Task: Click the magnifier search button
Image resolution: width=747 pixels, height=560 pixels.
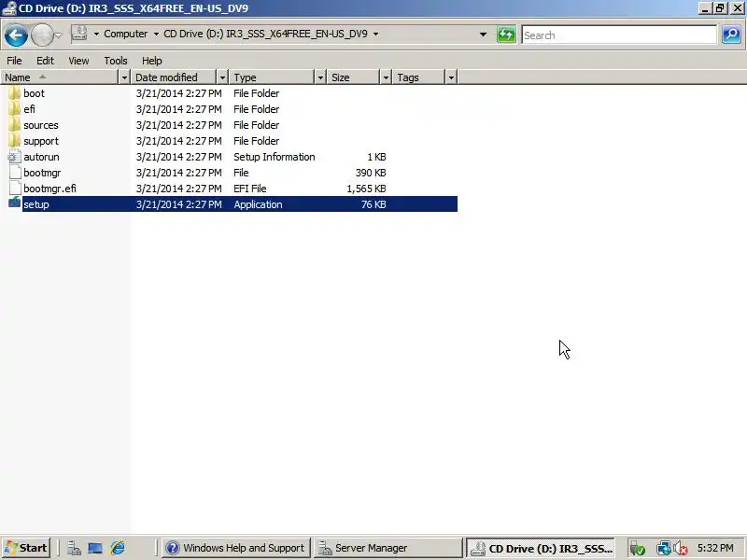Action: pyautogui.click(x=731, y=35)
